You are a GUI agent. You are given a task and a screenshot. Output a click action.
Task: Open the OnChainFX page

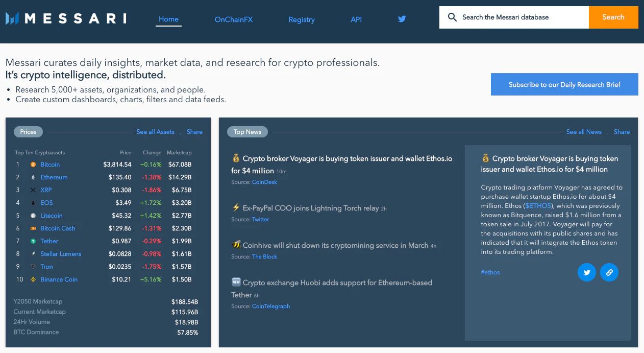pyautogui.click(x=234, y=19)
